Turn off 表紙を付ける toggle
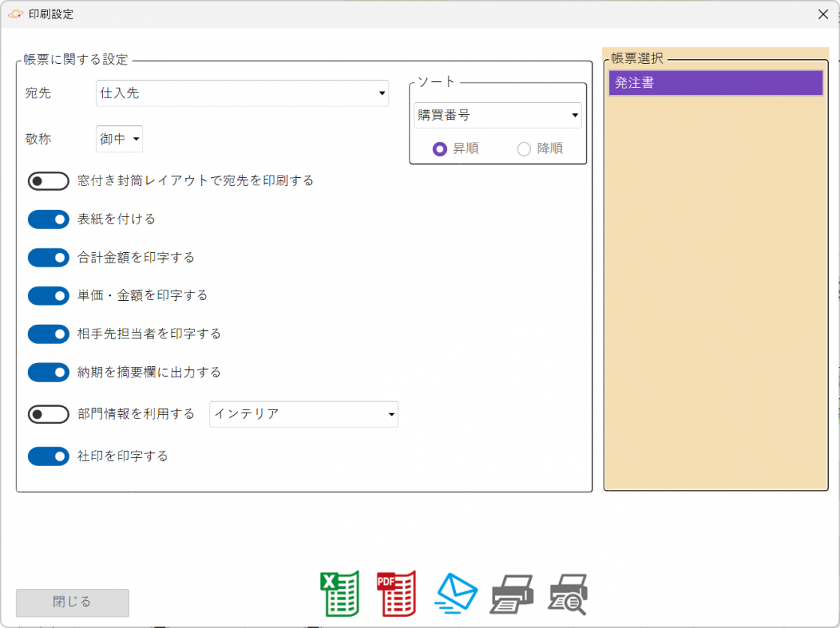This screenshot has height=628, width=840. [49, 219]
